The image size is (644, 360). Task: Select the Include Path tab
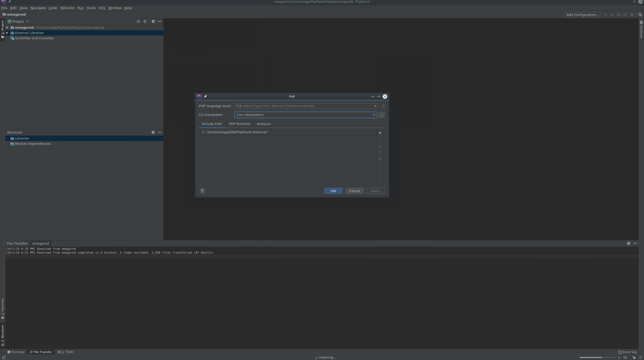tap(212, 124)
